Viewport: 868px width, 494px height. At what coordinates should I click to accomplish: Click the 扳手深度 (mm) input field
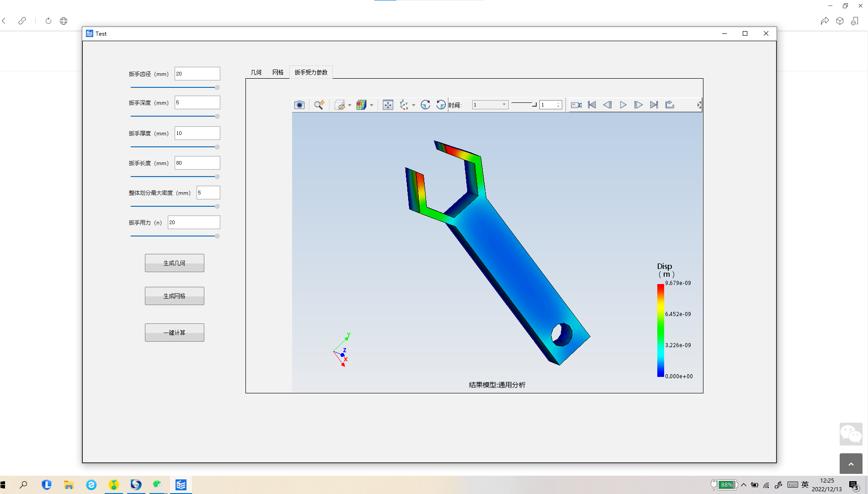click(x=197, y=102)
